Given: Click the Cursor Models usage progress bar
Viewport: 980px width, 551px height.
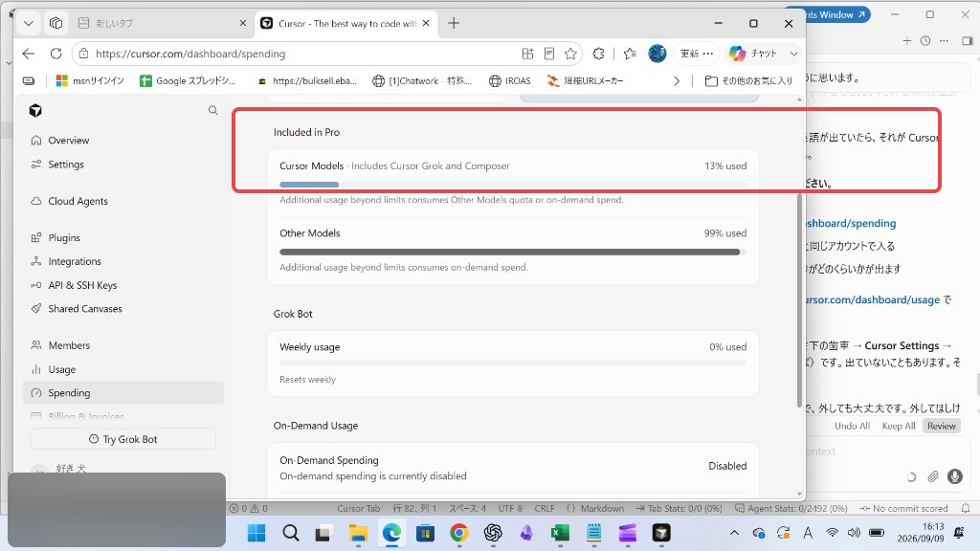Looking at the screenshot, I should (x=513, y=185).
